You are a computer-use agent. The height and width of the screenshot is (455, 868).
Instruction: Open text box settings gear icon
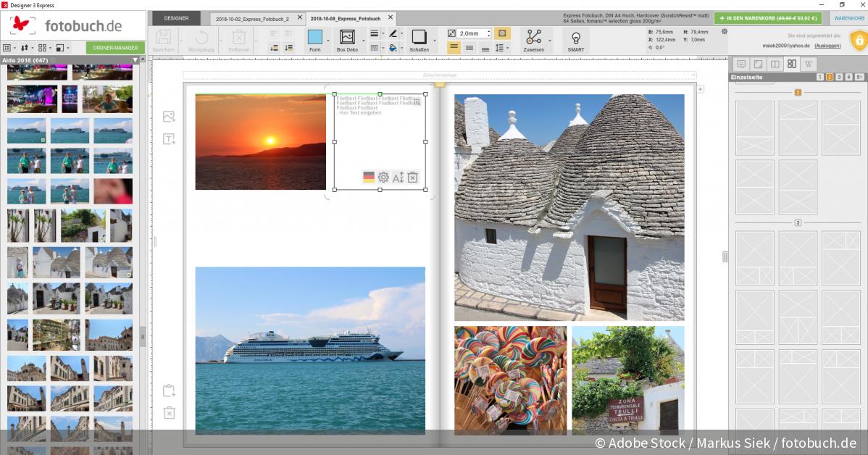(383, 177)
